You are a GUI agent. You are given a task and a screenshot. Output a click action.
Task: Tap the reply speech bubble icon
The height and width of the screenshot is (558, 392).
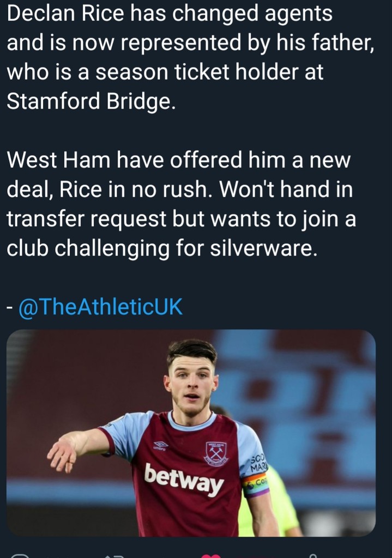click(x=21, y=555)
